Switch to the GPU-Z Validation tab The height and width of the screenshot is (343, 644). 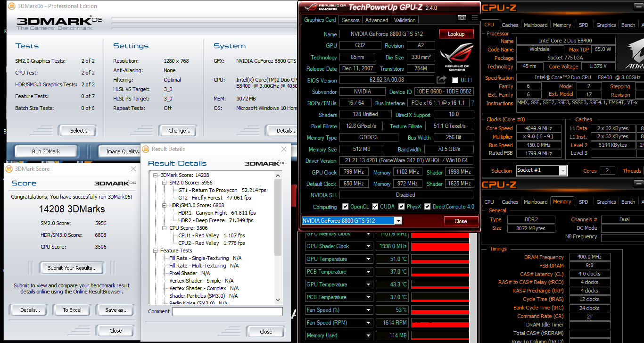[x=405, y=20]
